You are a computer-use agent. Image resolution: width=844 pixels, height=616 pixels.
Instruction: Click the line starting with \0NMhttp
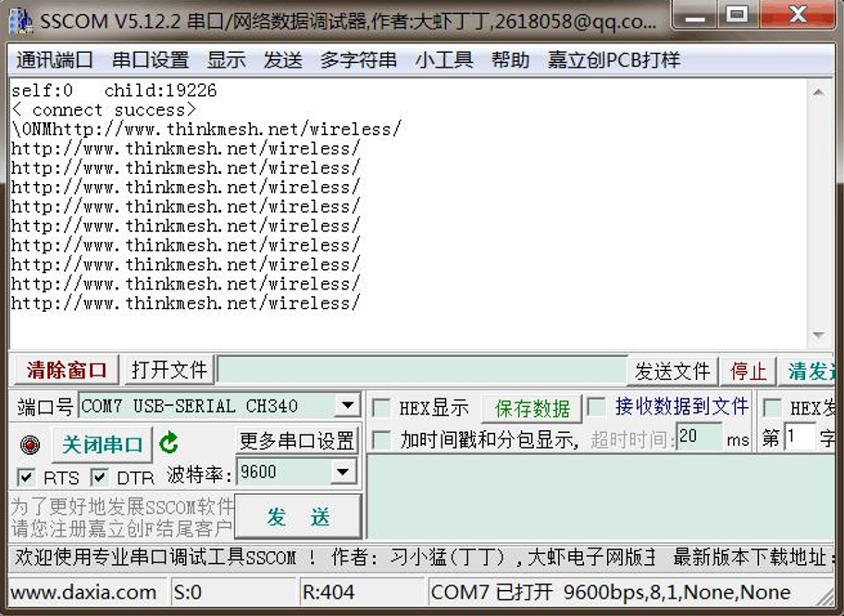point(206,129)
